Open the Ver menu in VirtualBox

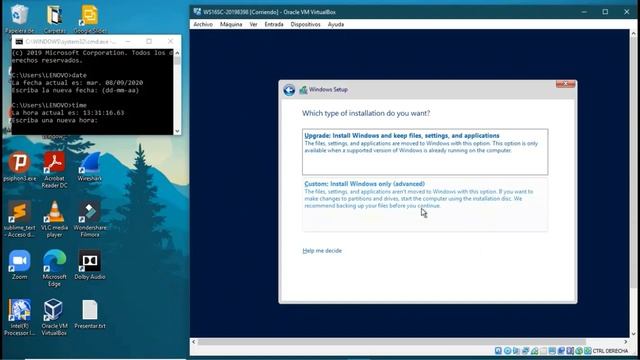point(253,24)
